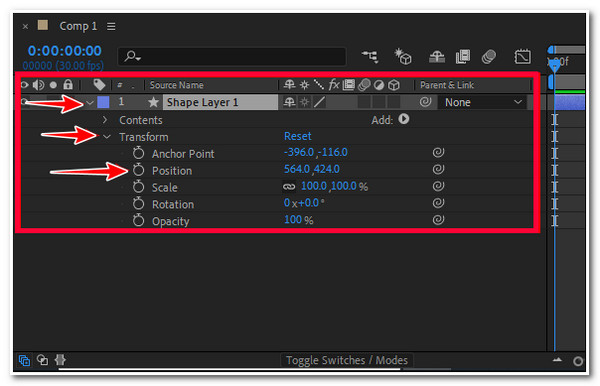
Task: Click the Shy column header
Action: (x=289, y=85)
